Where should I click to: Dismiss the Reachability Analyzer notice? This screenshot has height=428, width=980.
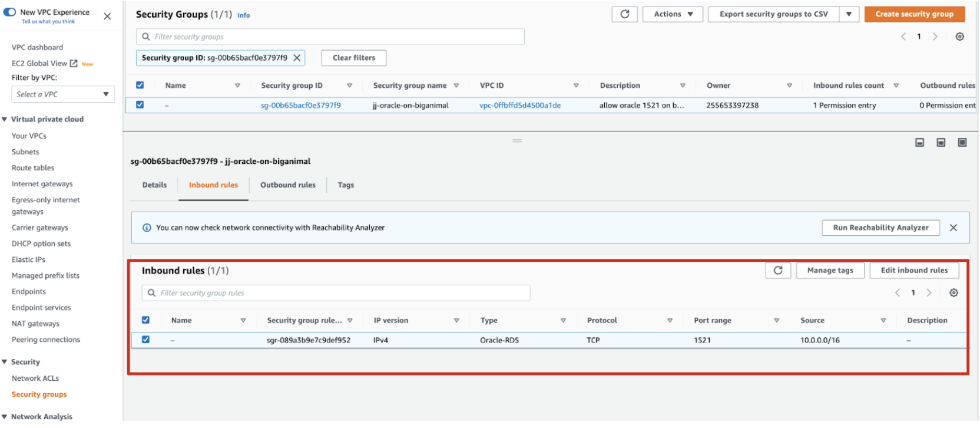(953, 228)
